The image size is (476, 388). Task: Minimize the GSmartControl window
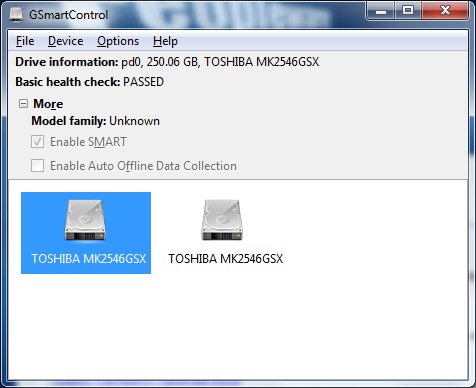(x=381, y=11)
